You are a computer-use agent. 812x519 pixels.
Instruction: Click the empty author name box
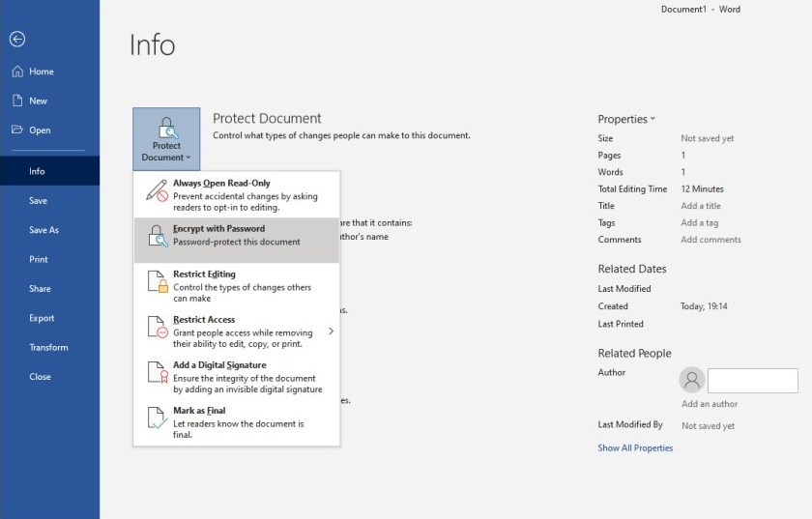pos(752,381)
